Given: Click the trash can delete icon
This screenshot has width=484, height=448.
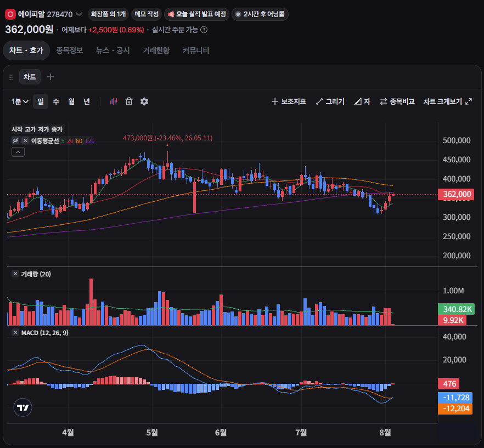Looking at the screenshot, I should pos(129,101).
